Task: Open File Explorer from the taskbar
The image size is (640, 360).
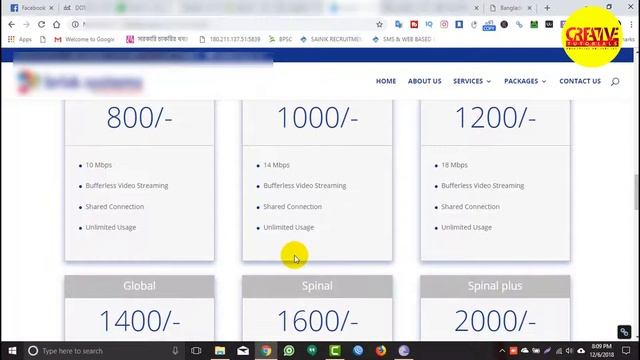Action: point(220,351)
